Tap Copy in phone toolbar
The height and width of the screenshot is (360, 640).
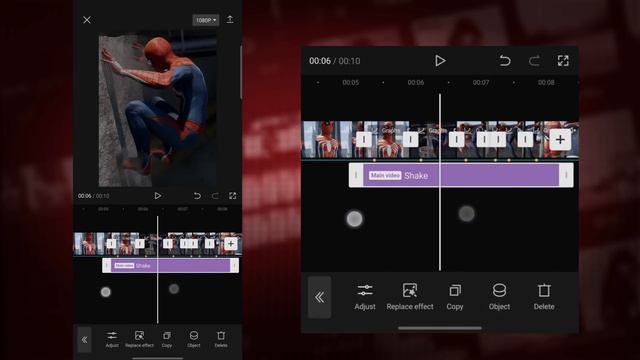tap(167, 339)
